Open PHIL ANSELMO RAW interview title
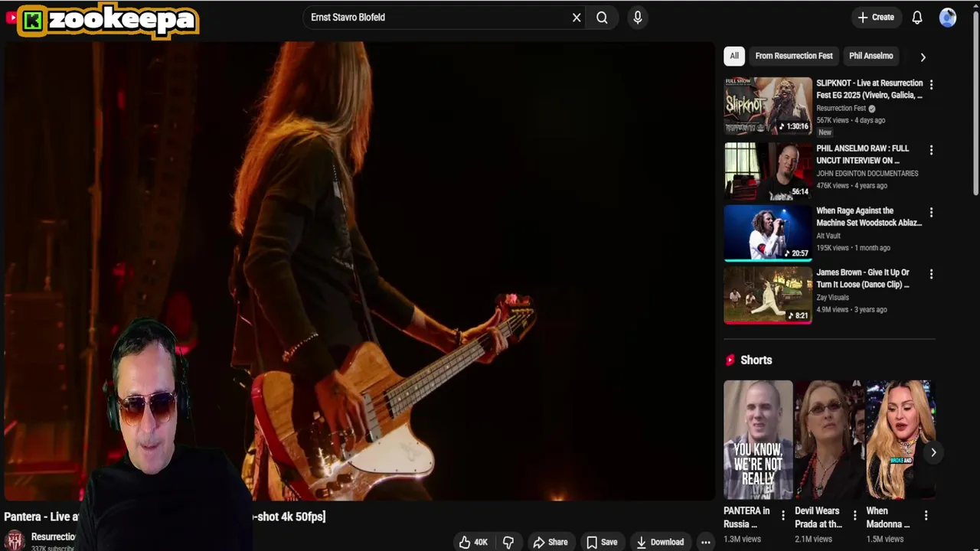Image resolution: width=980 pixels, height=551 pixels. pyautogui.click(x=863, y=155)
